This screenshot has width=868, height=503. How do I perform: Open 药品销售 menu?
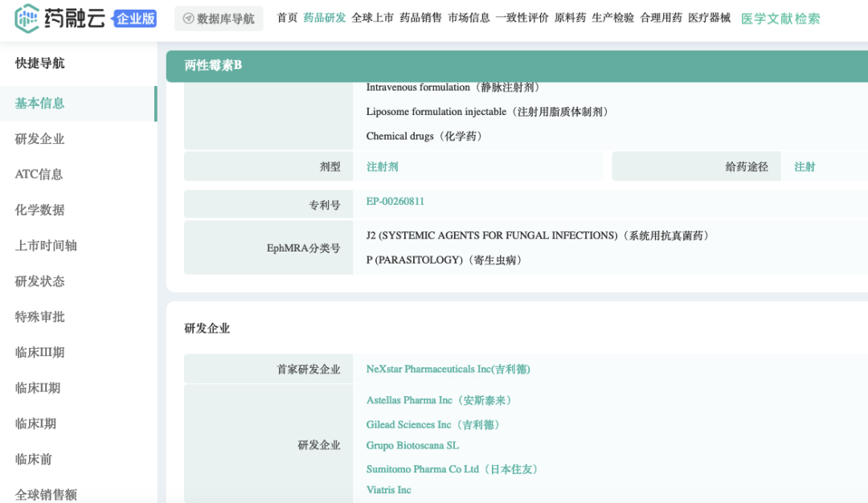(x=420, y=18)
